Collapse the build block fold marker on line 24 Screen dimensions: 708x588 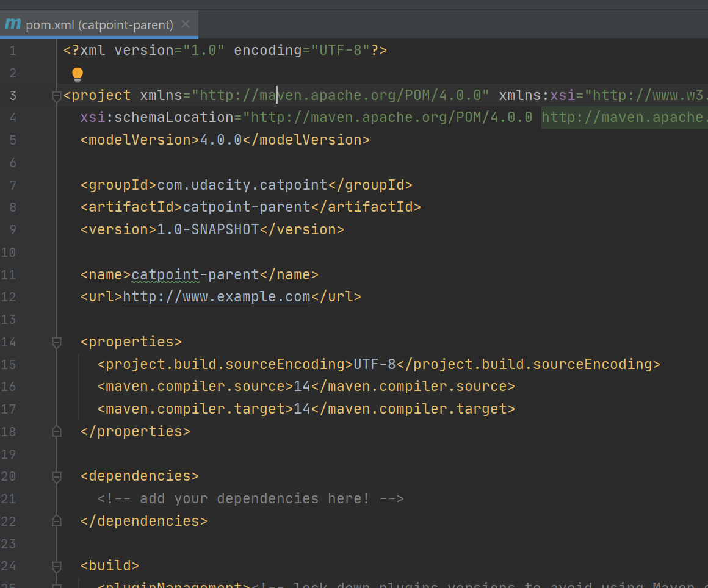coord(56,566)
